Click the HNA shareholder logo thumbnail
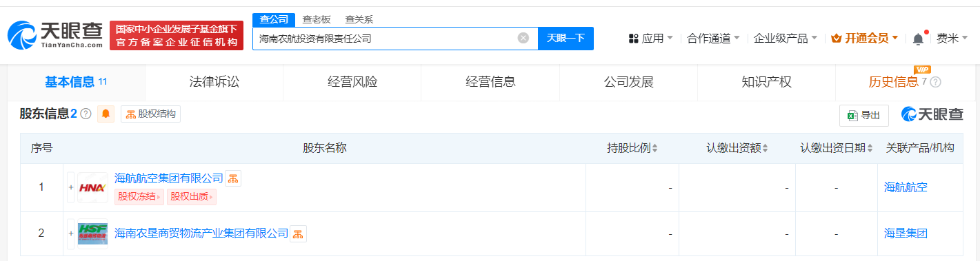Image resolution: width=980 pixels, height=261 pixels. [92, 187]
